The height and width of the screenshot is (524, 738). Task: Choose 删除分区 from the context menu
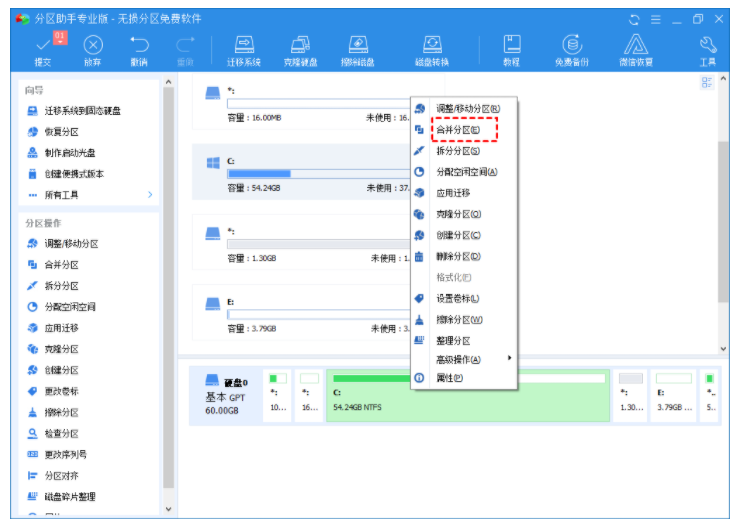(x=458, y=256)
